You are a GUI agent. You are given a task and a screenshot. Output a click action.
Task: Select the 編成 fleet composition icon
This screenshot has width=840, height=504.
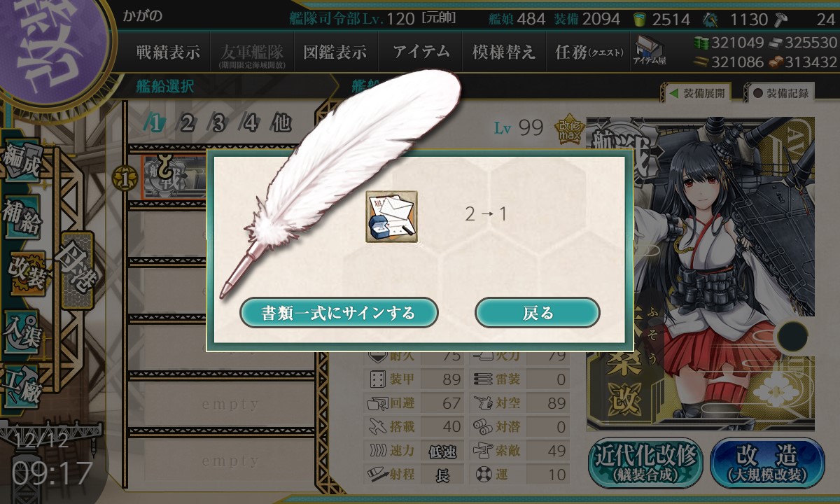[22, 160]
